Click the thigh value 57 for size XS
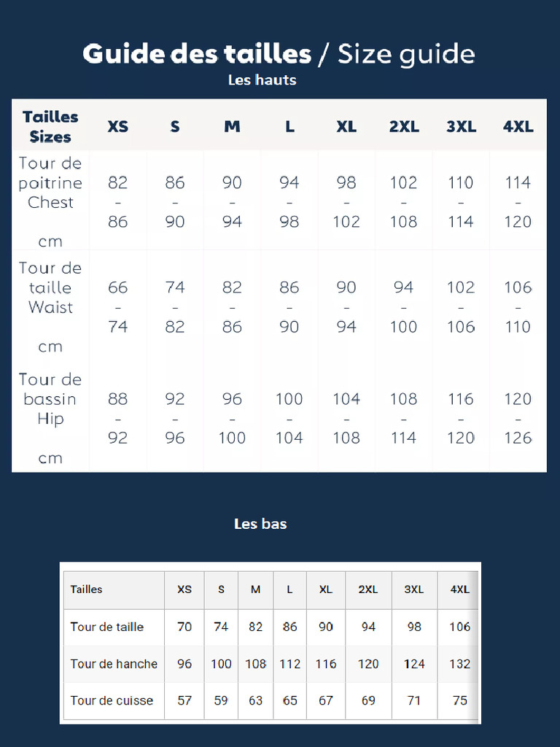The height and width of the screenshot is (747, 560). click(x=184, y=700)
